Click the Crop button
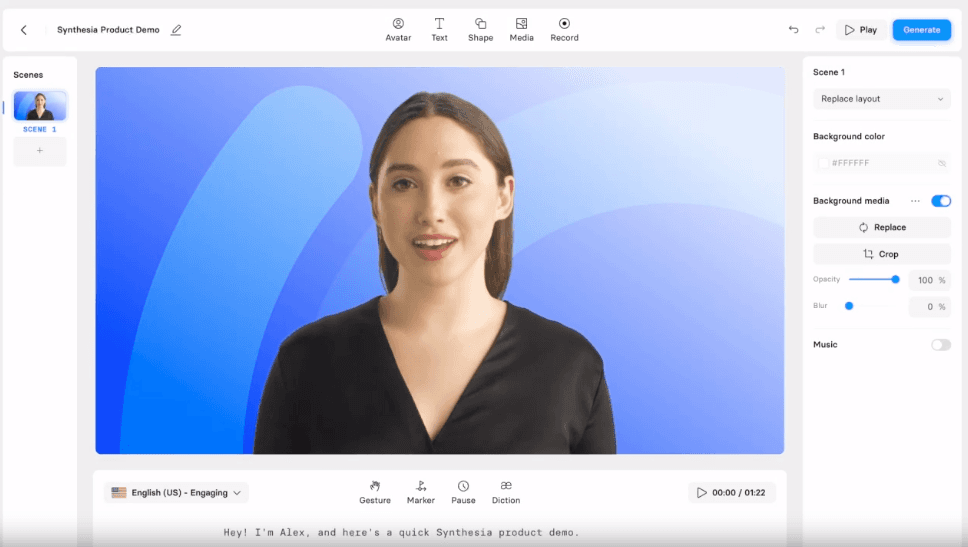Viewport: 968px width, 547px height. pos(881,254)
